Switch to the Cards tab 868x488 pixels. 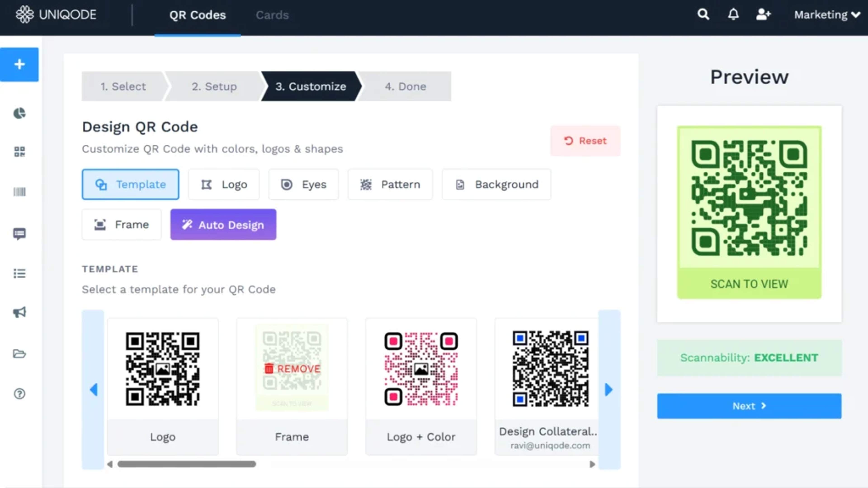[272, 15]
